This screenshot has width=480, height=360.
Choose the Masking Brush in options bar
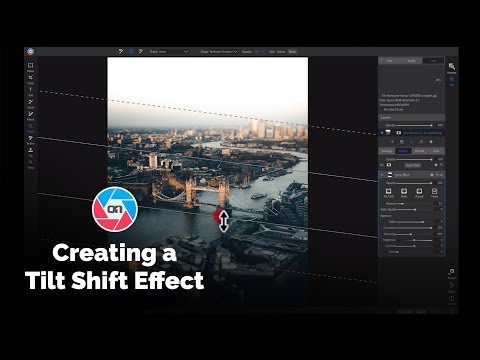click(x=121, y=51)
